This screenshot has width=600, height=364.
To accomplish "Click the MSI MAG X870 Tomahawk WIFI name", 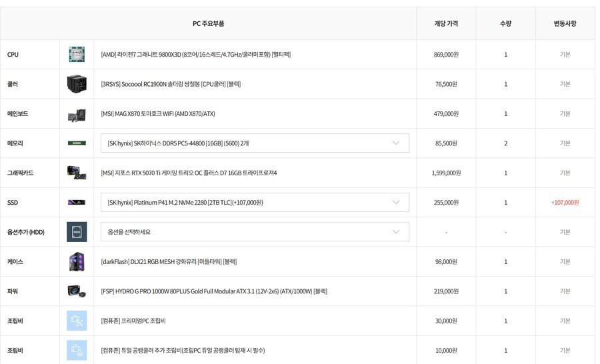I will click(x=157, y=114).
